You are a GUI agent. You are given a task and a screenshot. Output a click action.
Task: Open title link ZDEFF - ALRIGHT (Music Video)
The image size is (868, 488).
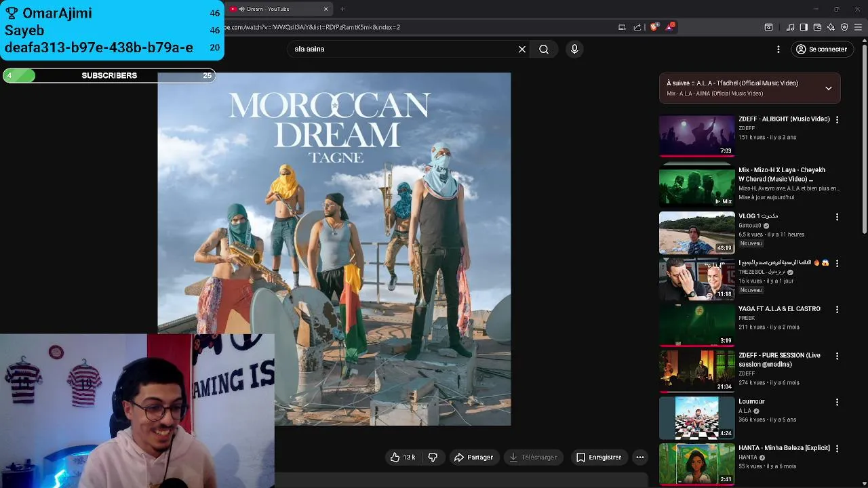click(784, 119)
